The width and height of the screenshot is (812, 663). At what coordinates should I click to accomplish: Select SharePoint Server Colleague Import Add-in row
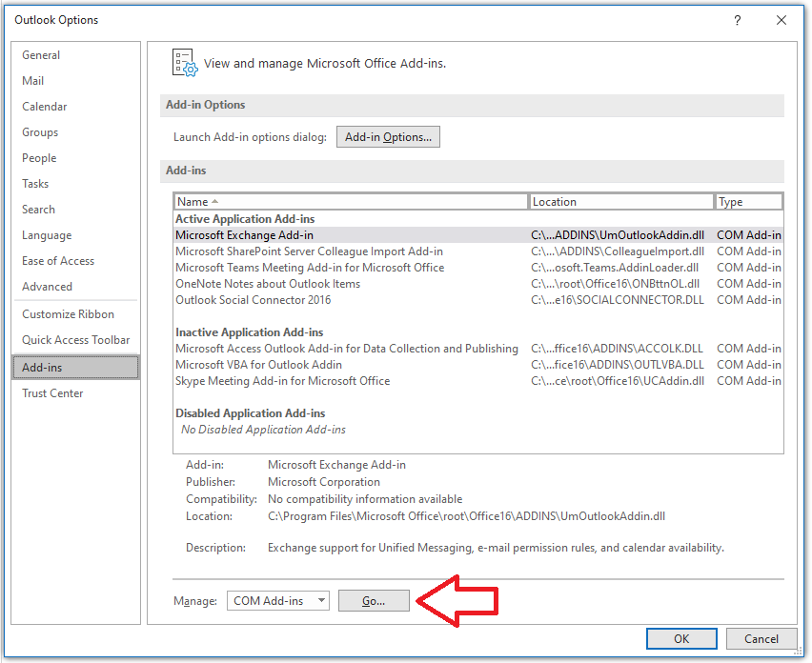click(478, 251)
